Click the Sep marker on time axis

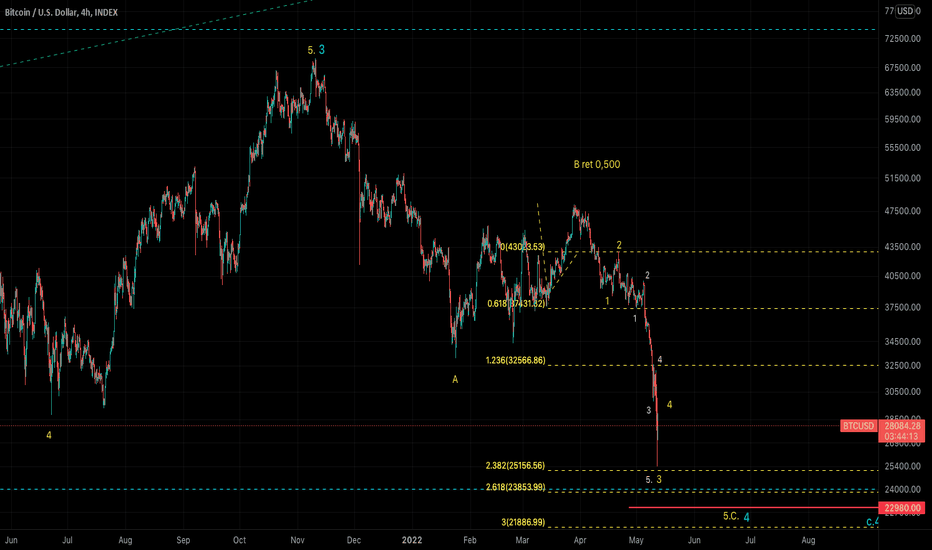pyautogui.click(x=183, y=540)
